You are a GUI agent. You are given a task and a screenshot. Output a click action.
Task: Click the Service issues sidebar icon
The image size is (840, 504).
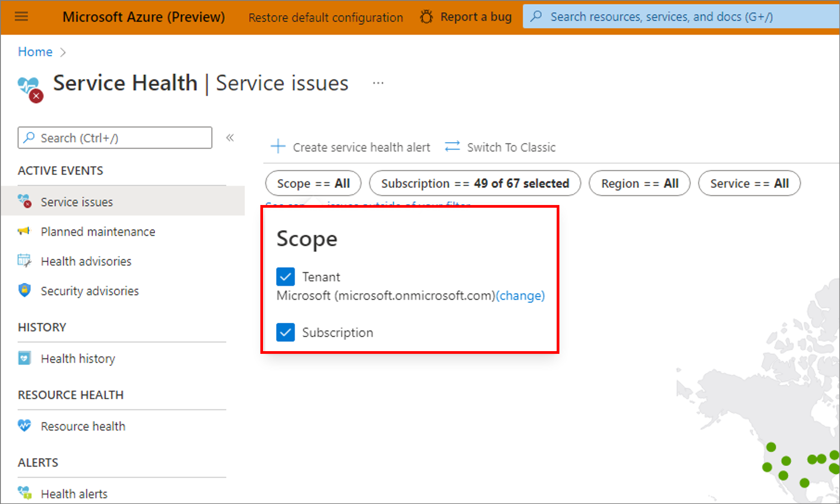pos(25,201)
